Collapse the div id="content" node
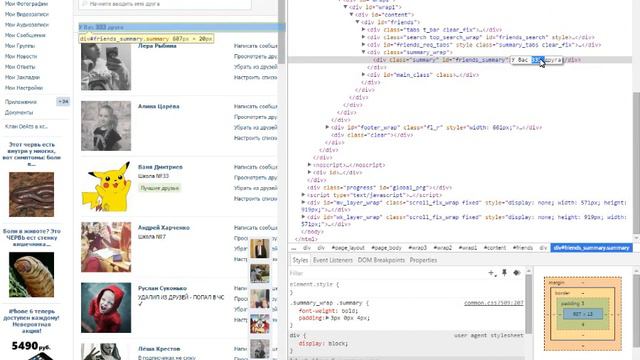640x360 pixels. [351, 14]
